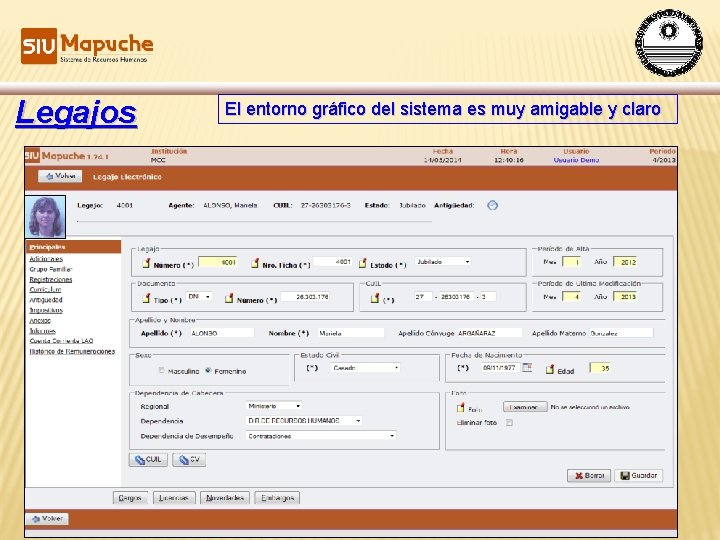Click the icon beside Estado label

click(363, 263)
